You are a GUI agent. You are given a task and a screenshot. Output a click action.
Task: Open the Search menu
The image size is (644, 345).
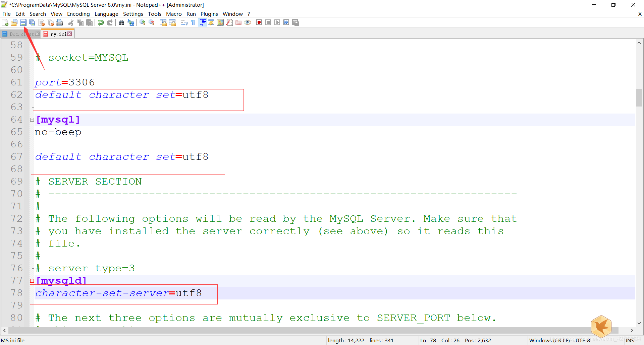click(38, 14)
